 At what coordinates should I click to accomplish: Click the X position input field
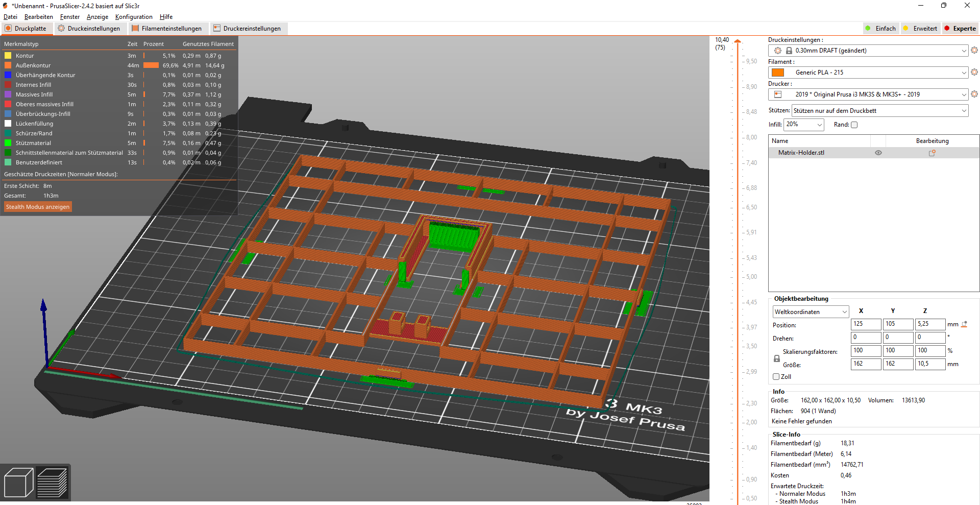(x=866, y=324)
